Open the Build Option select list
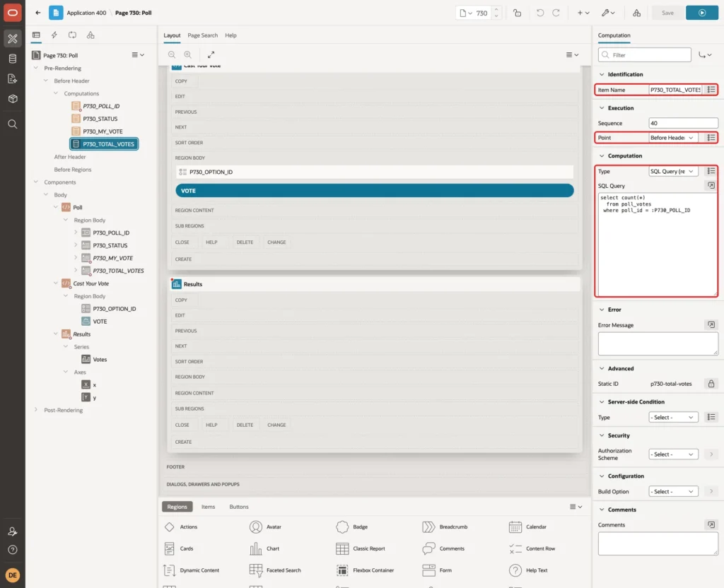Viewport: 724px width, 588px height. [x=673, y=492]
